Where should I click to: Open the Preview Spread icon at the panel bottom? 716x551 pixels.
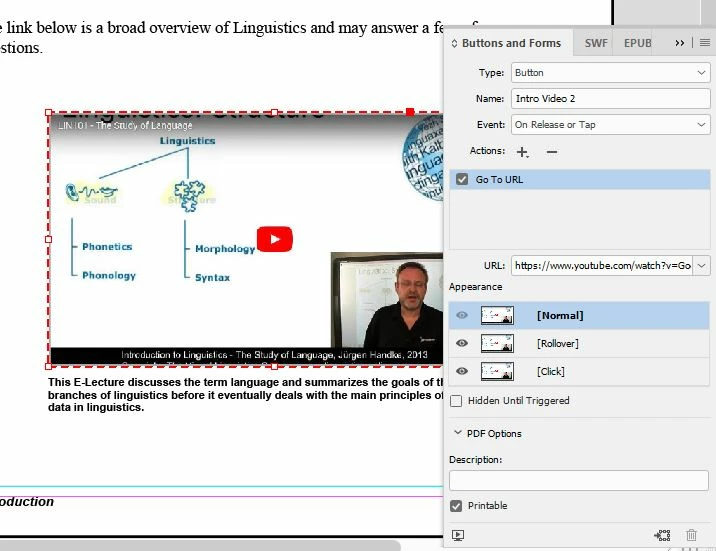point(458,535)
